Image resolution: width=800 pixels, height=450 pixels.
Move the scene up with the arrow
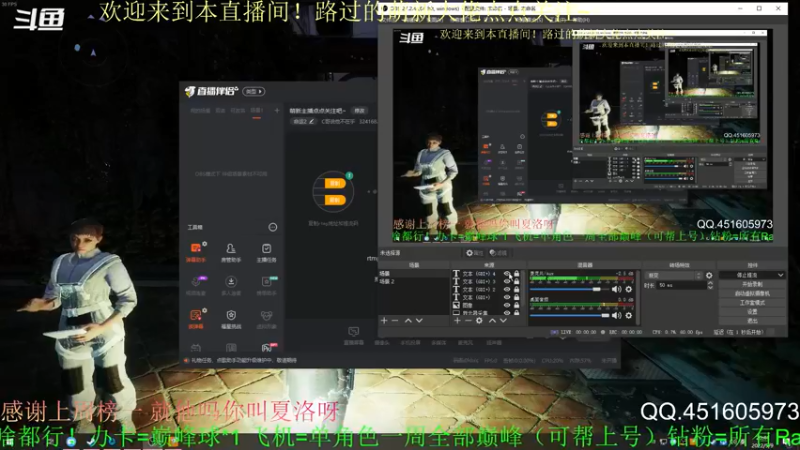(408, 321)
